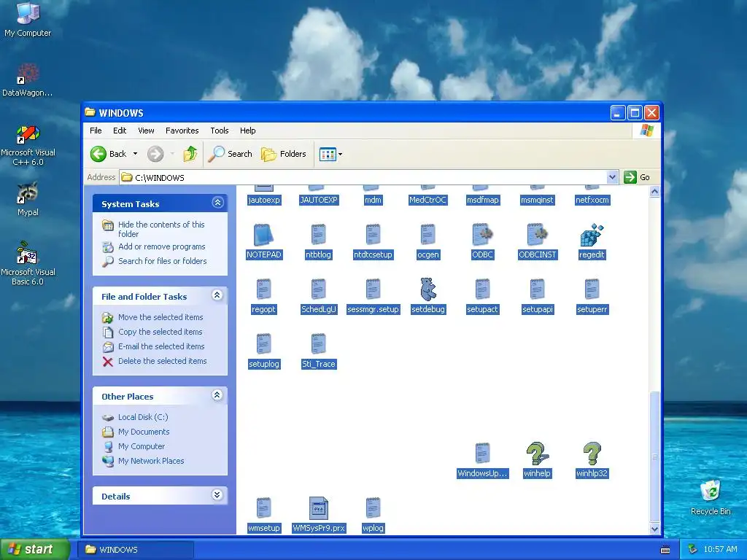Screen dimensions: 747x560
Task: Open the Help menu
Action: (x=247, y=131)
